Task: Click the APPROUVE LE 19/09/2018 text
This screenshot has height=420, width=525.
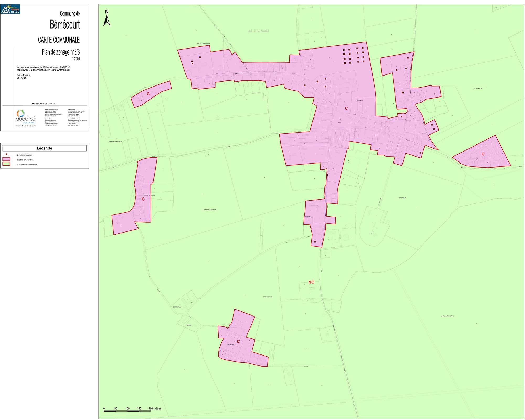Action: tap(44, 104)
